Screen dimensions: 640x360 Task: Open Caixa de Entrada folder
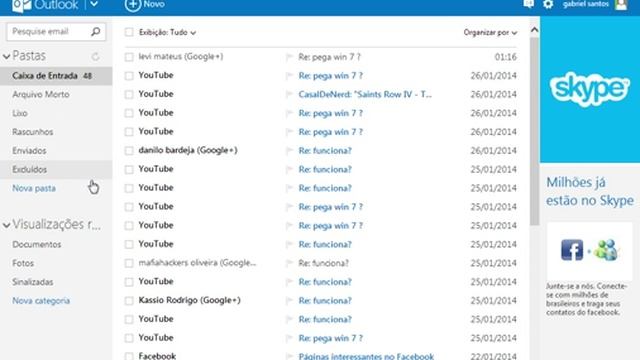(x=56, y=76)
